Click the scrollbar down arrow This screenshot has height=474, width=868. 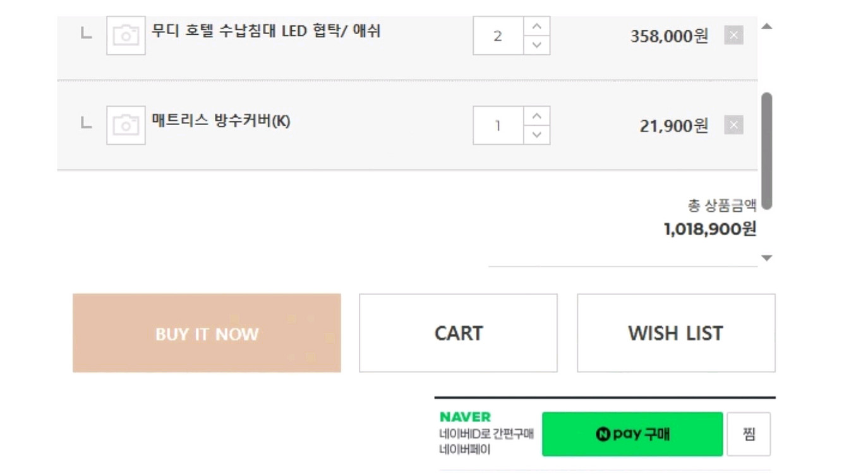pyautogui.click(x=767, y=258)
